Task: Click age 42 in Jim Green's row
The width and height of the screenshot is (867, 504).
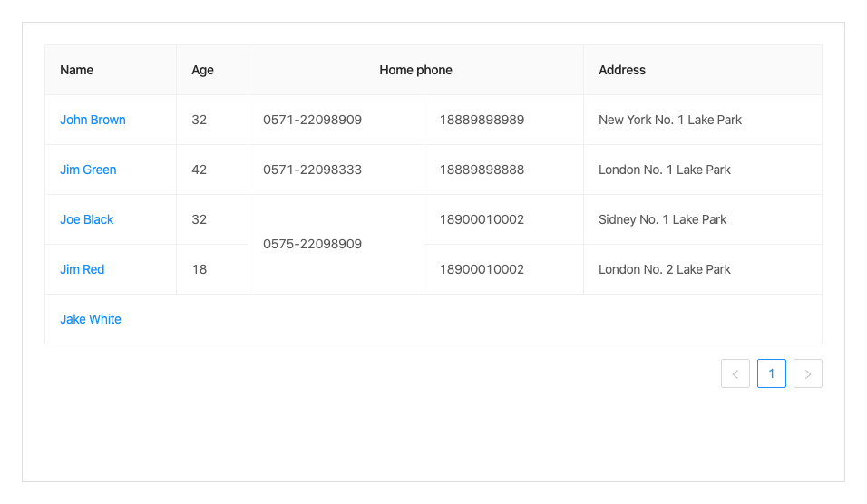Action: coord(200,170)
